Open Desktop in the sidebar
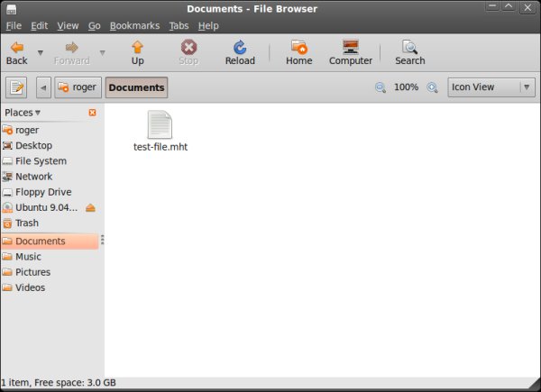 click(x=50, y=145)
